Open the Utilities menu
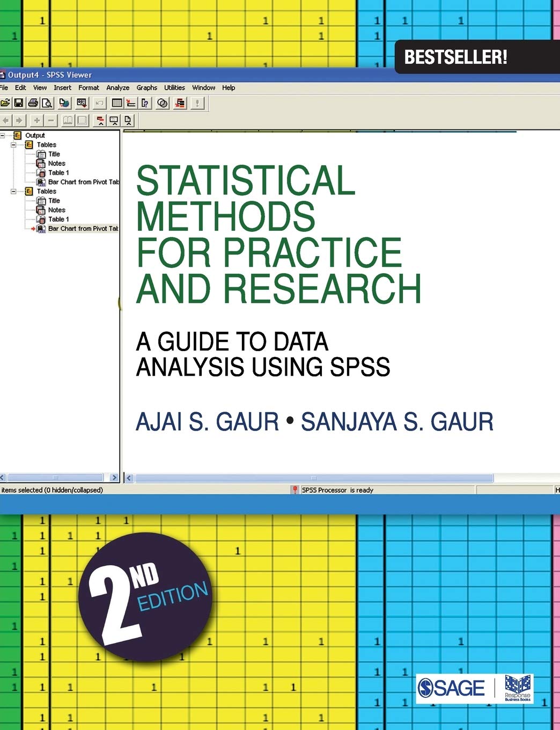Viewport: 560px width, 730px height. tap(174, 88)
